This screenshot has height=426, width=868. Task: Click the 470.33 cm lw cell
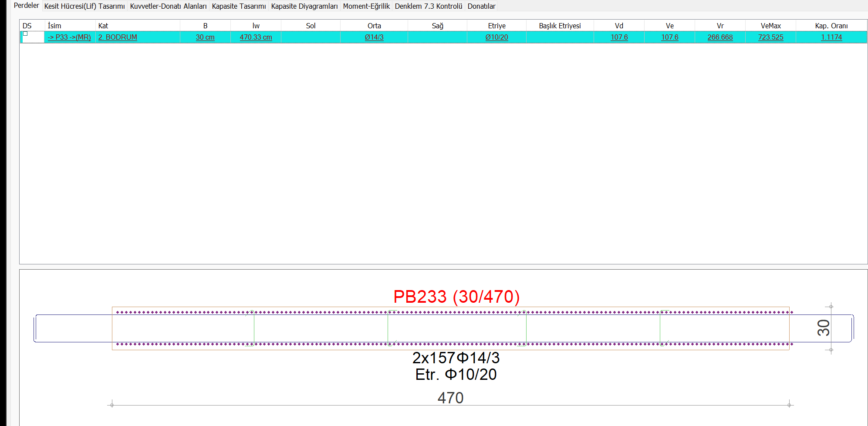click(256, 37)
